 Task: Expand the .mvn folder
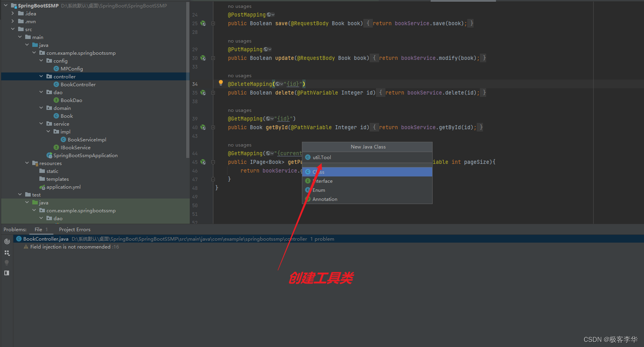tap(13, 21)
